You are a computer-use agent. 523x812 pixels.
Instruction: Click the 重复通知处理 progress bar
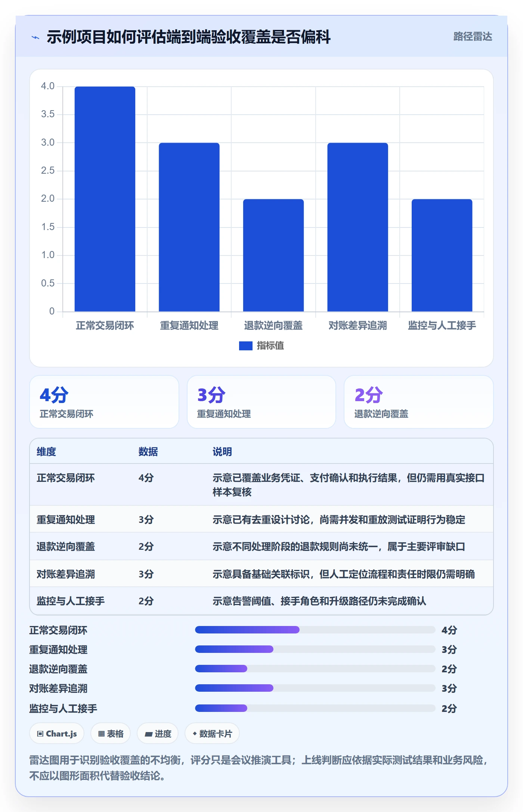click(x=315, y=649)
